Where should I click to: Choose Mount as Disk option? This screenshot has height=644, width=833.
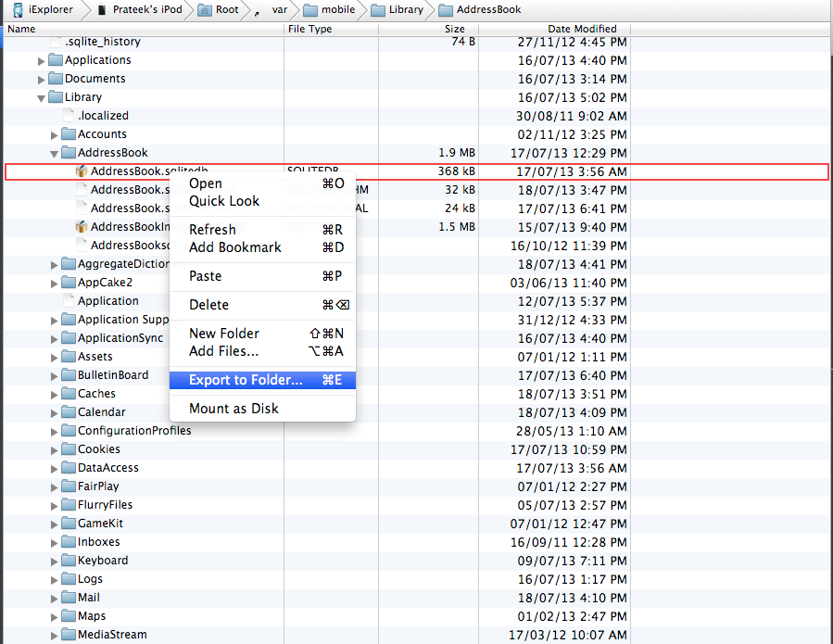click(x=233, y=409)
